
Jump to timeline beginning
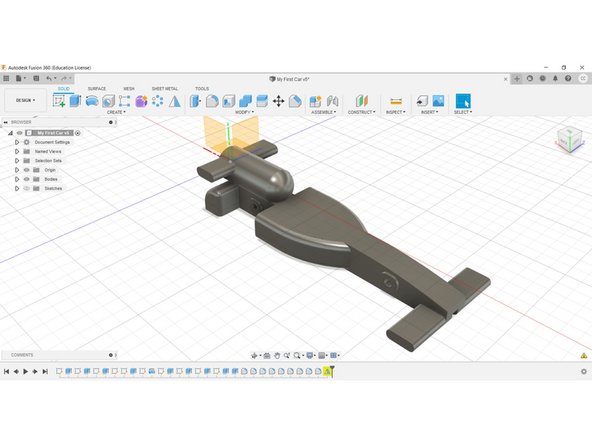pyautogui.click(x=6, y=372)
